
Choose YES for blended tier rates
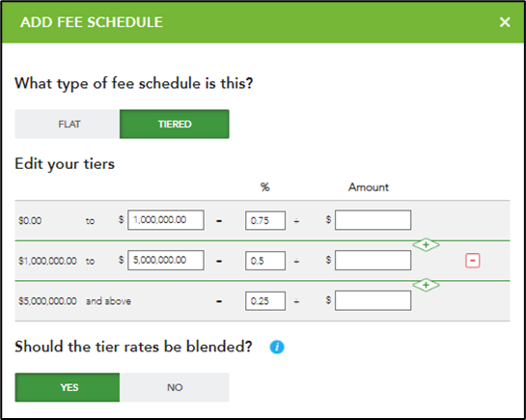click(68, 387)
